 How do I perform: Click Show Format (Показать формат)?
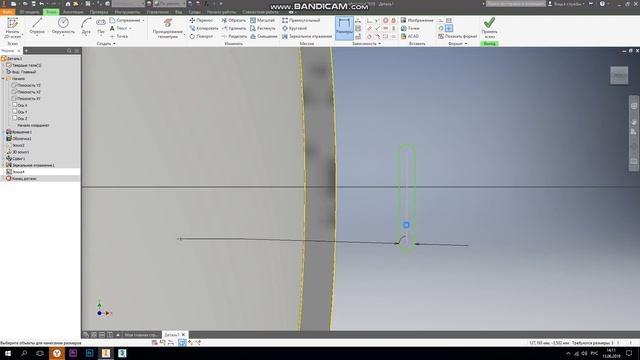click(458, 36)
